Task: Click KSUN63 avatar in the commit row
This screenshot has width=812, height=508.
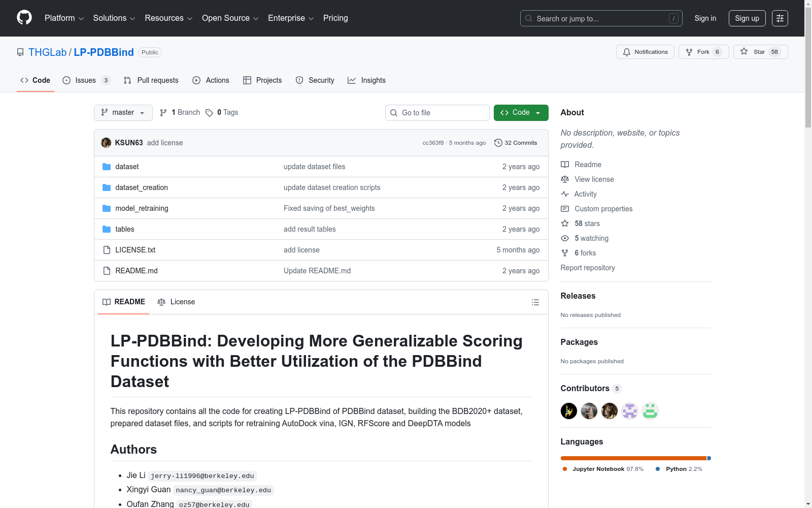Action: pos(106,143)
